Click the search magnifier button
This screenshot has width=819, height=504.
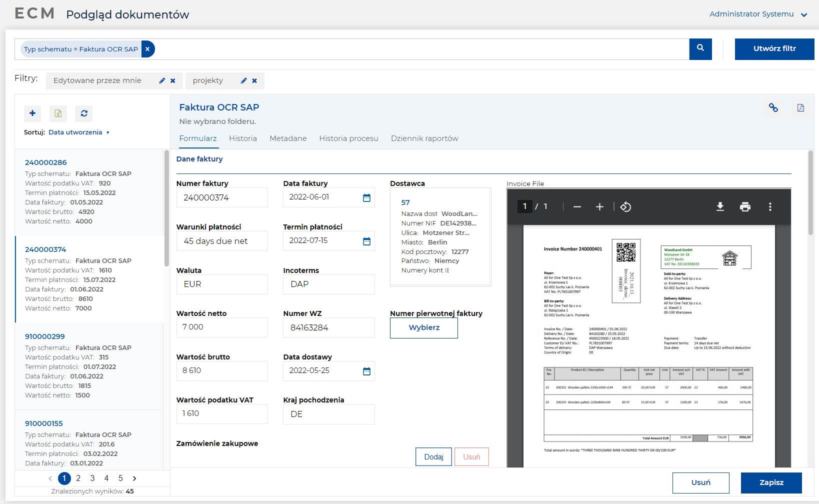point(700,48)
